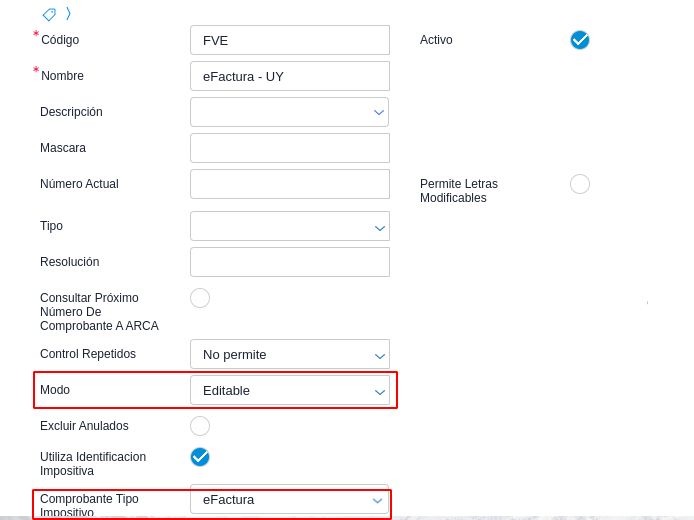Enable the Excluir Anulados checkbox
The width and height of the screenshot is (694, 520).
click(200, 426)
